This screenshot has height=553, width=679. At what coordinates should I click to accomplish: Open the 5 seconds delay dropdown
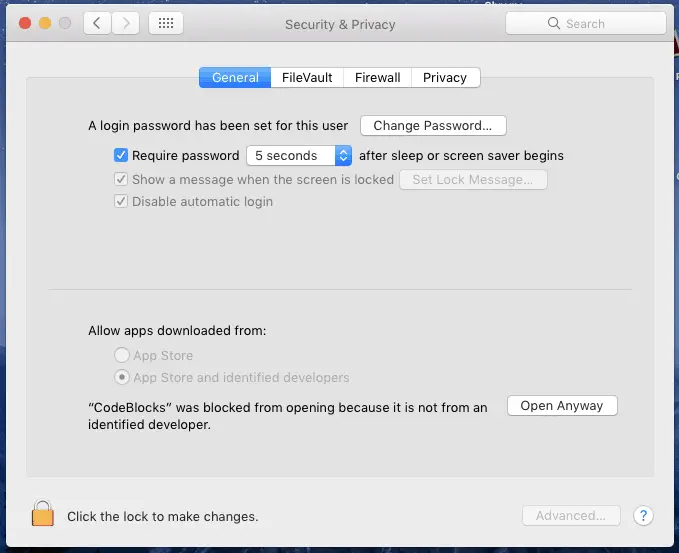pyautogui.click(x=299, y=155)
